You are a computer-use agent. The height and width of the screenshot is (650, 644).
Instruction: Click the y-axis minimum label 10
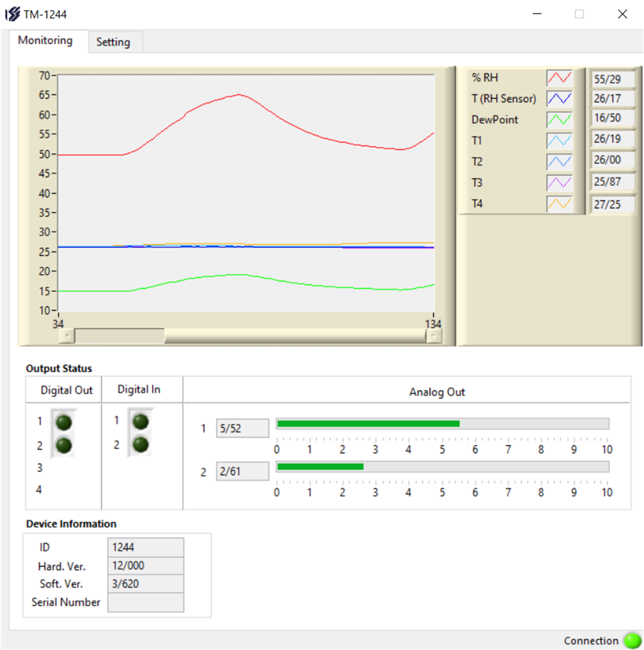point(44,311)
